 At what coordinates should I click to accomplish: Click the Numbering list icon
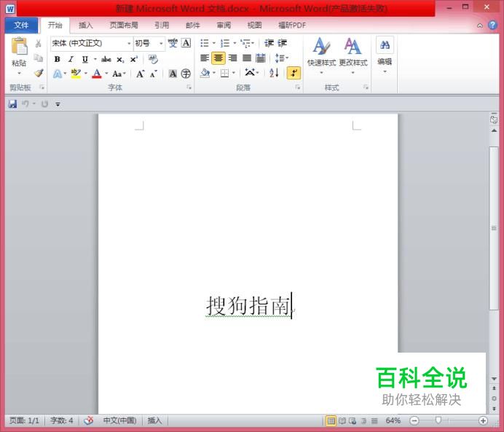pyautogui.click(x=225, y=43)
